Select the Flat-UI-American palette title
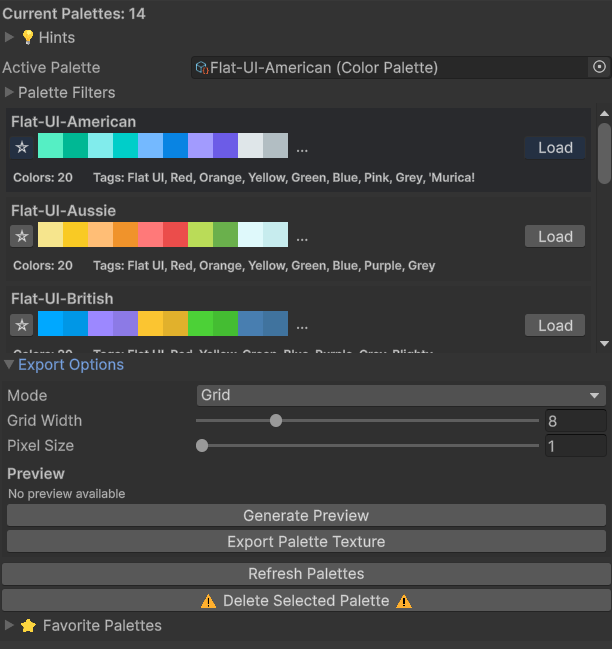 [74, 122]
